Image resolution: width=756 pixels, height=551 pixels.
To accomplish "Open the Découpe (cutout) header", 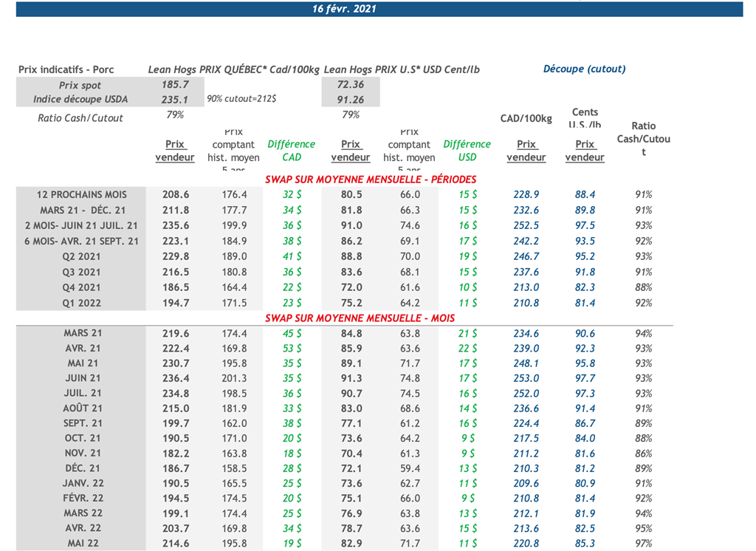I will coord(584,69).
